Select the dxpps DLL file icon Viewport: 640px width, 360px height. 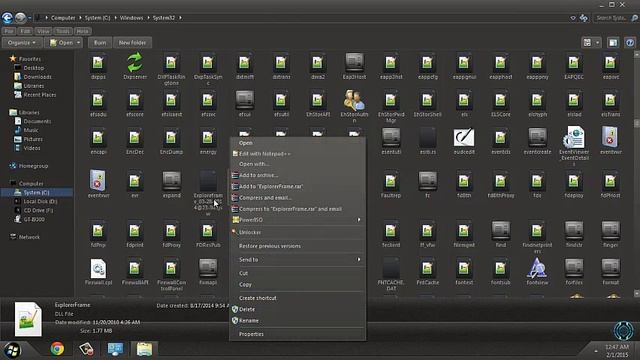[98, 63]
